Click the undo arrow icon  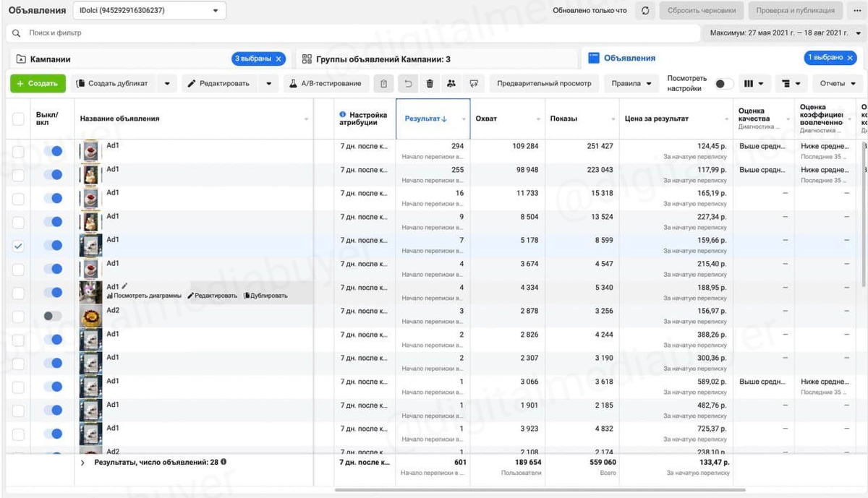point(408,84)
